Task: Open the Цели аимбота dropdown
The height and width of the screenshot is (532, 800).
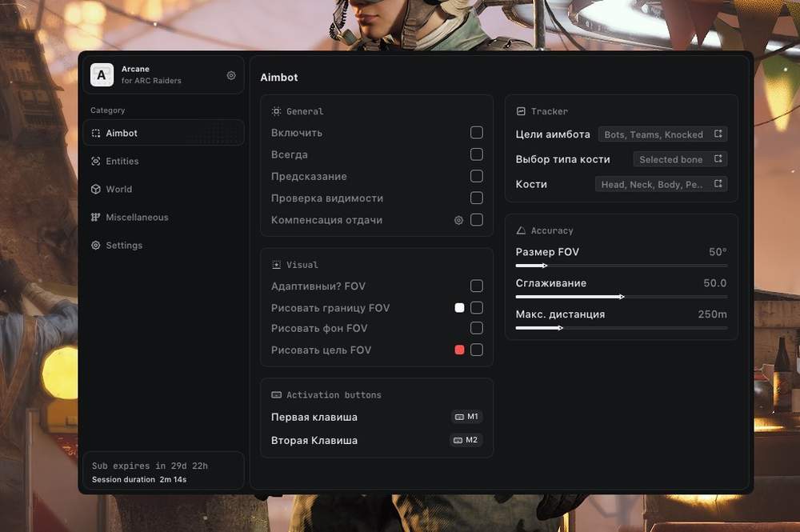Action: pyautogui.click(x=662, y=134)
